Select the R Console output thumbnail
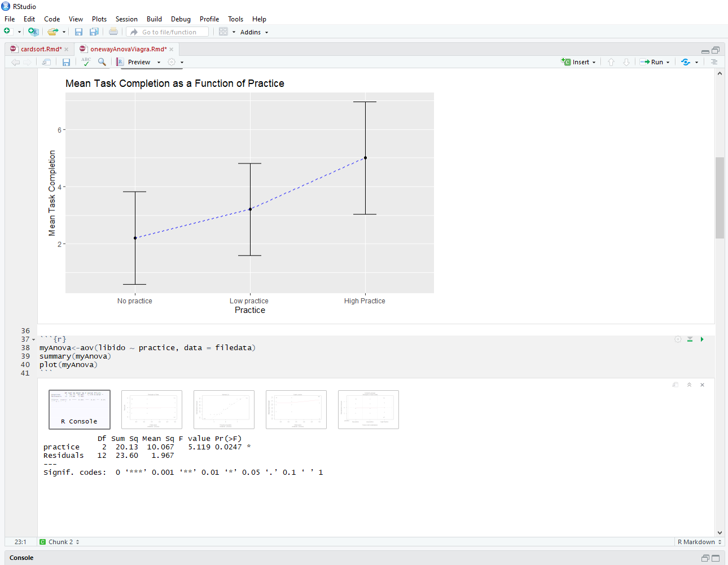The width and height of the screenshot is (728, 565). 80,409
